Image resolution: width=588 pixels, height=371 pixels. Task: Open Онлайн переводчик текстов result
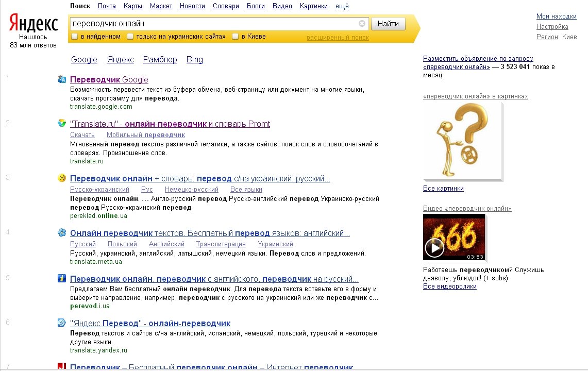click(210, 233)
